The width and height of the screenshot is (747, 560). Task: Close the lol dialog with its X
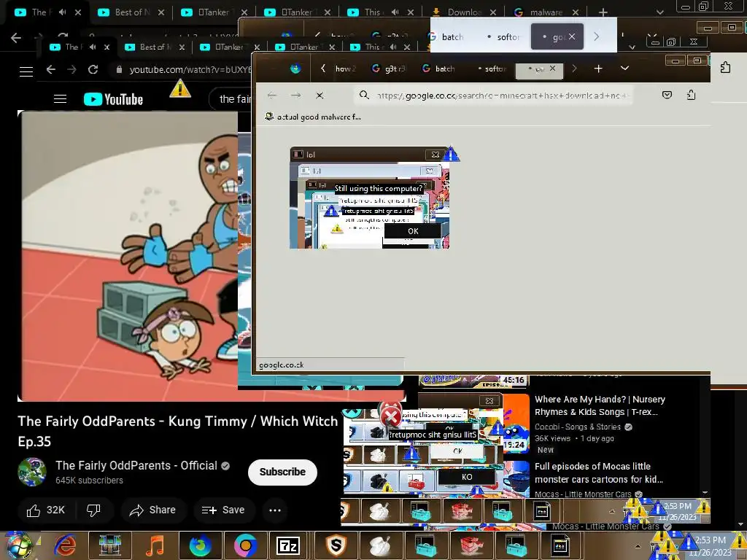pyautogui.click(x=435, y=155)
